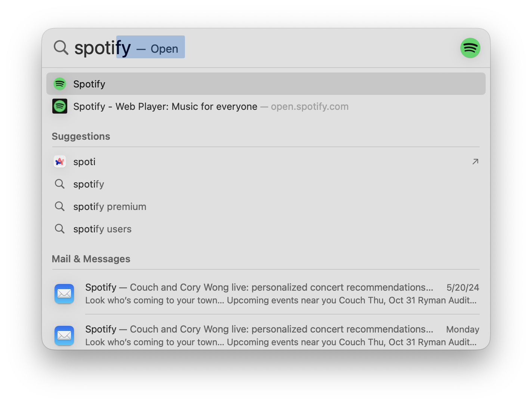This screenshot has width=532, height=405.
Task: Click search icon beside 'spotify premium'
Action: click(x=60, y=206)
